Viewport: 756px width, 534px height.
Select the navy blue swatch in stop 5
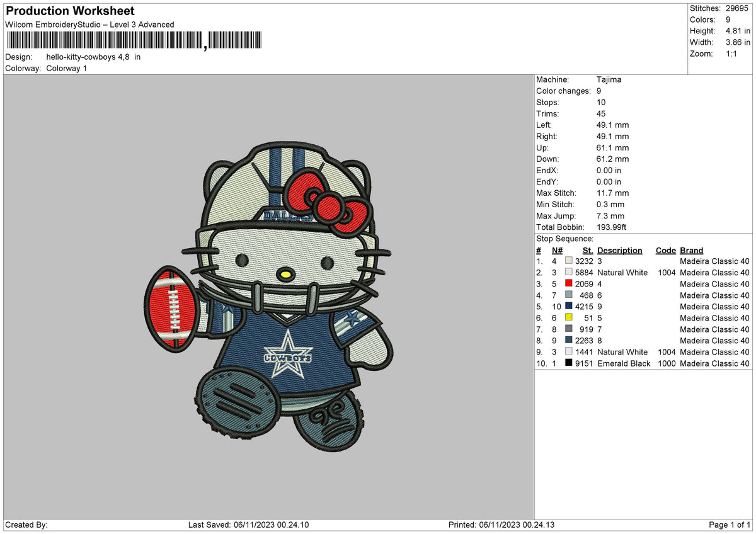tap(569, 306)
